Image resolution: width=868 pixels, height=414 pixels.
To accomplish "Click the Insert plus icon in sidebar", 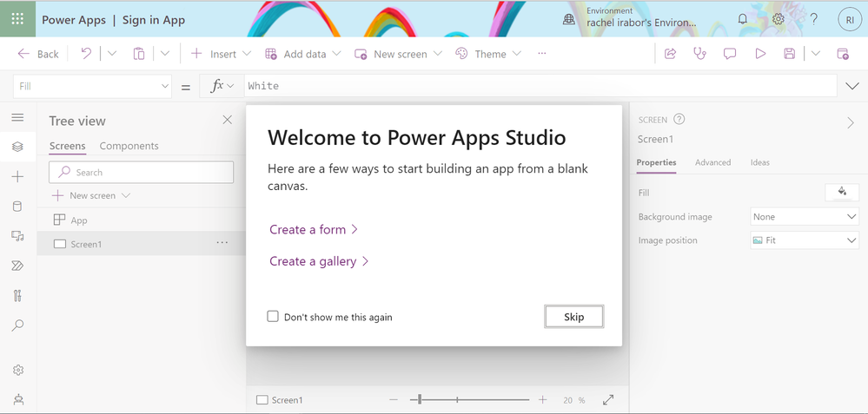I will 17,177.
